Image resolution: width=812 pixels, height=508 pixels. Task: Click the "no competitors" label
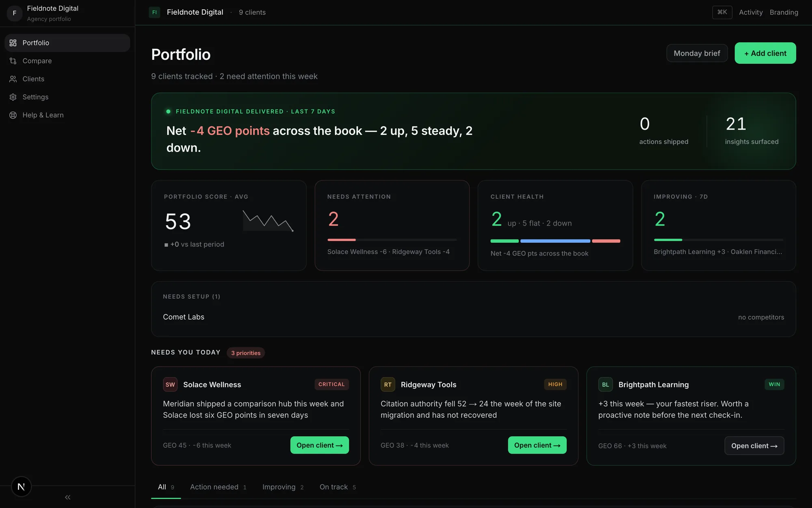[761, 317]
